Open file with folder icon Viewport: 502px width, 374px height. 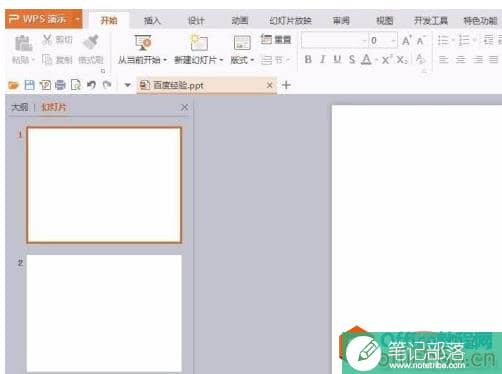13,85
